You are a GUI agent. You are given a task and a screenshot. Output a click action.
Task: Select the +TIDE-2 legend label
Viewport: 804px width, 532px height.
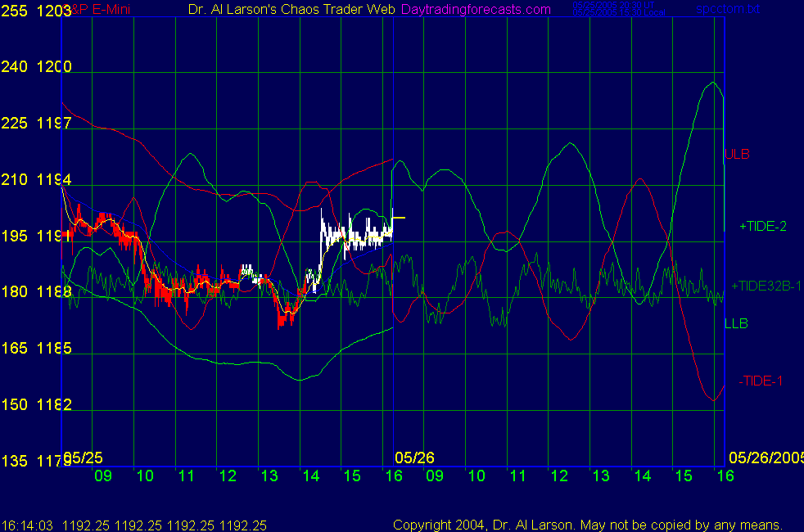pyautogui.click(x=762, y=226)
